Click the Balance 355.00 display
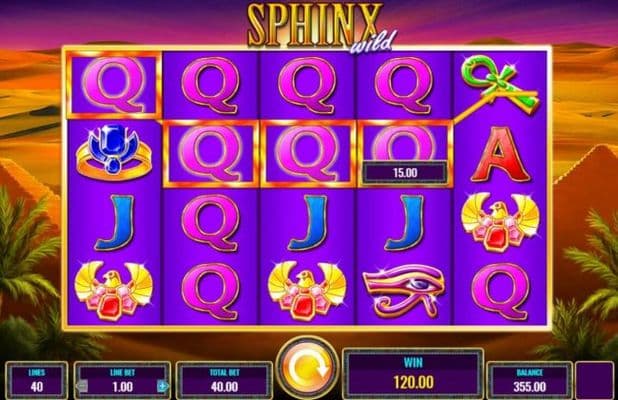 [529, 381]
